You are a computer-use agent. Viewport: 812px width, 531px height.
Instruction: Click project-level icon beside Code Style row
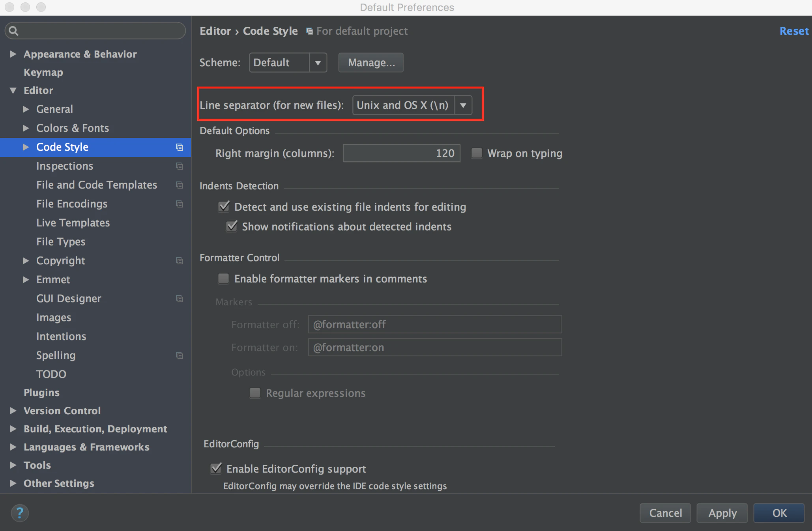(x=179, y=147)
